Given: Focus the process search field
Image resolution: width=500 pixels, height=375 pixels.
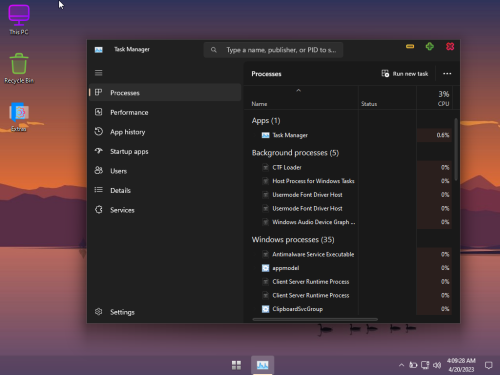Looking at the screenshot, I should [273, 50].
